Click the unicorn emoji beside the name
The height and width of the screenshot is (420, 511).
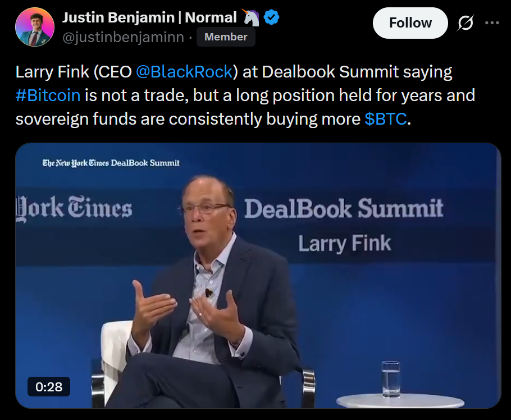click(250, 17)
